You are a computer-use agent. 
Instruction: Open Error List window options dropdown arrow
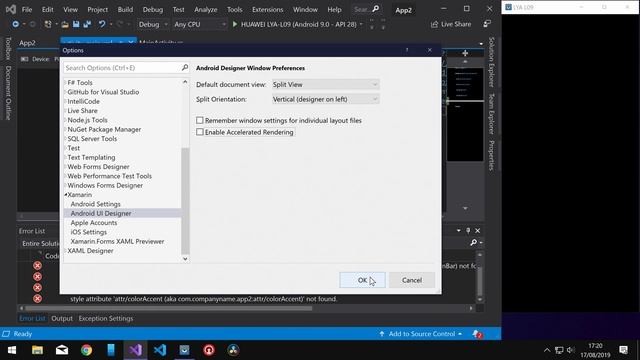coord(458,231)
